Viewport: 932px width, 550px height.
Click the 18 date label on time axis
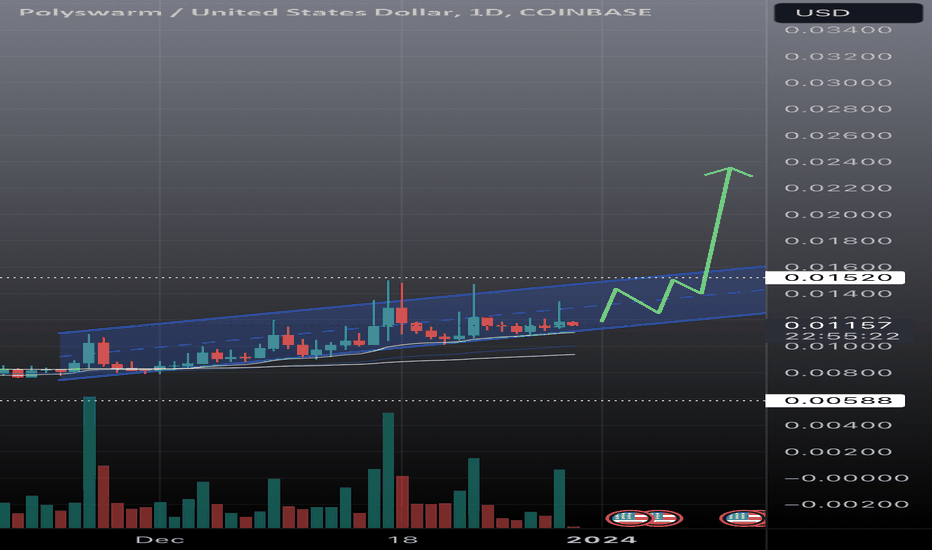(x=402, y=540)
